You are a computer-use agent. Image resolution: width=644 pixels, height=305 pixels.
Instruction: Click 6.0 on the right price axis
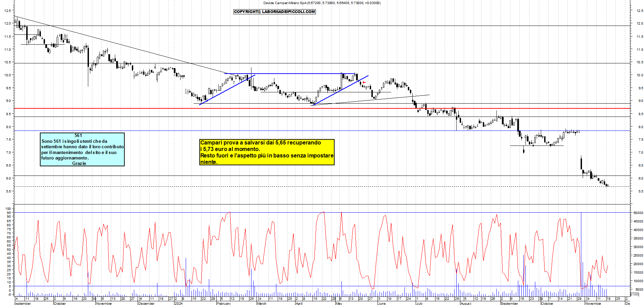point(640,178)
